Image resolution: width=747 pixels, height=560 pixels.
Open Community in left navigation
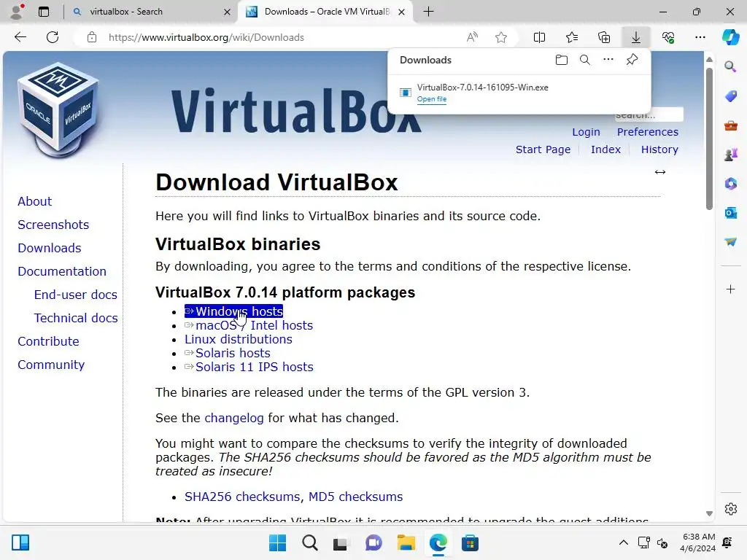point(51,365)
